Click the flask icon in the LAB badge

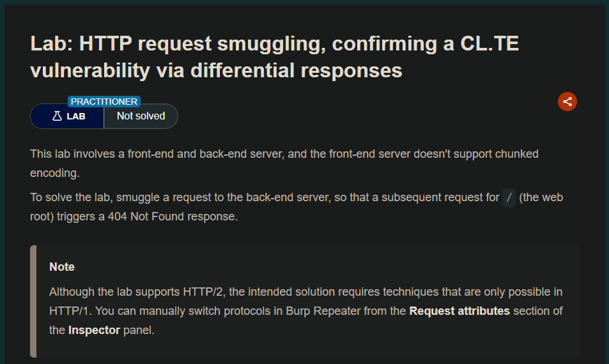pos(58,116)
